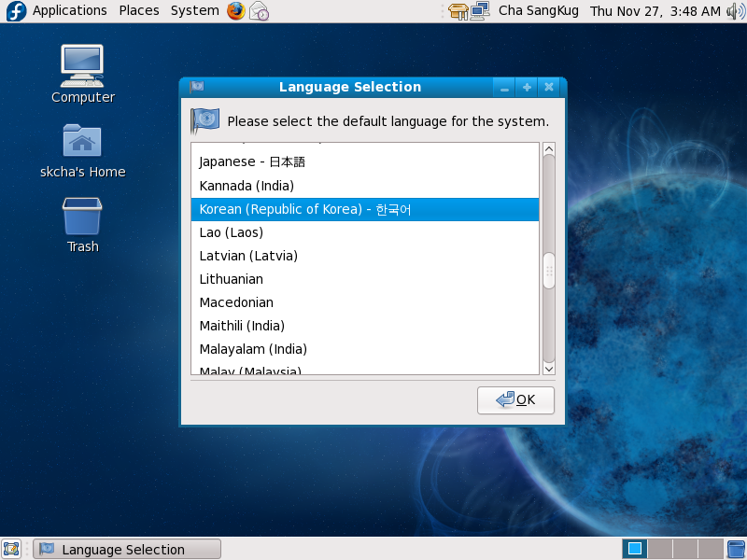Select Maithili (India) language
The image size is (747, 560).
(x=365, y=326)
